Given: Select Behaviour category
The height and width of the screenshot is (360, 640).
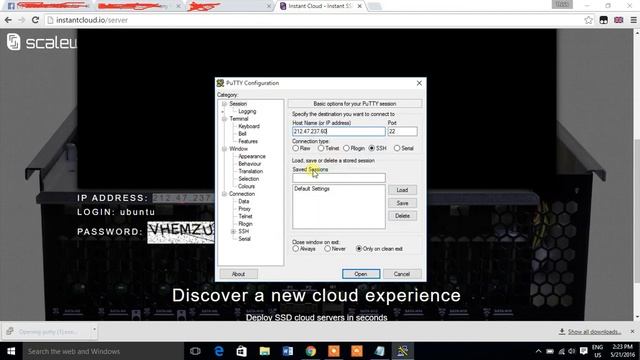Looking at the screenshot, I should pos(250,164).
